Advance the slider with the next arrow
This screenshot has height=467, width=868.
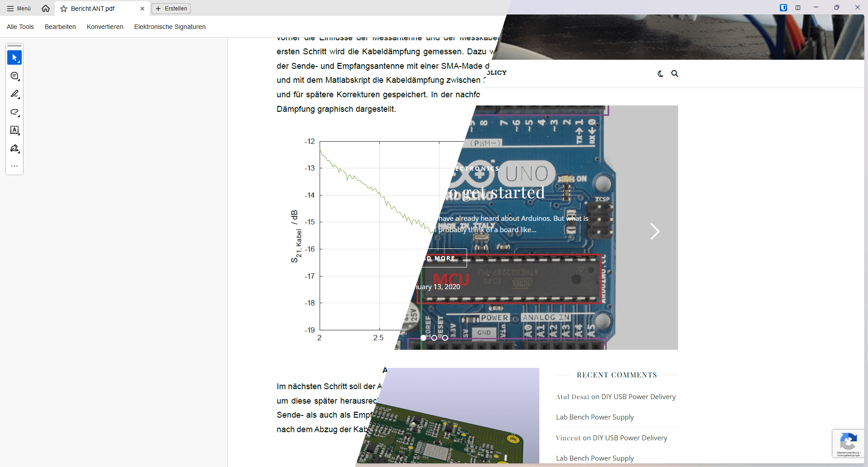(x=655, y=231)
